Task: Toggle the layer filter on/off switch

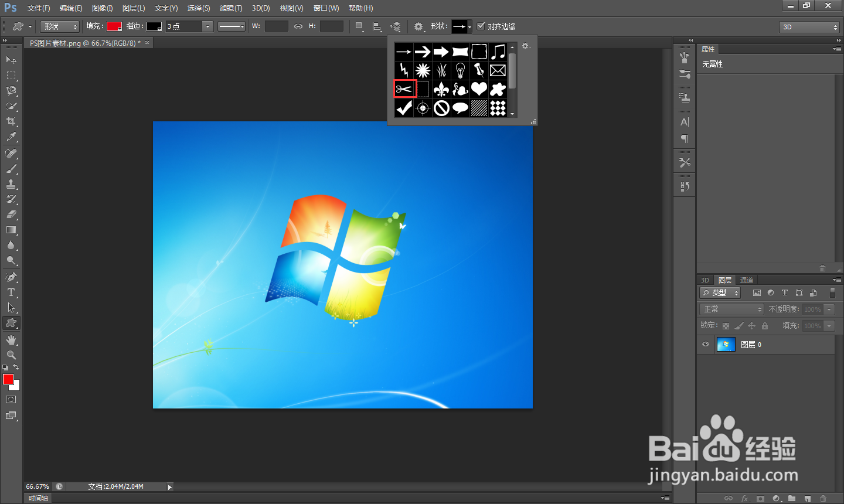Action: point(832,292)
